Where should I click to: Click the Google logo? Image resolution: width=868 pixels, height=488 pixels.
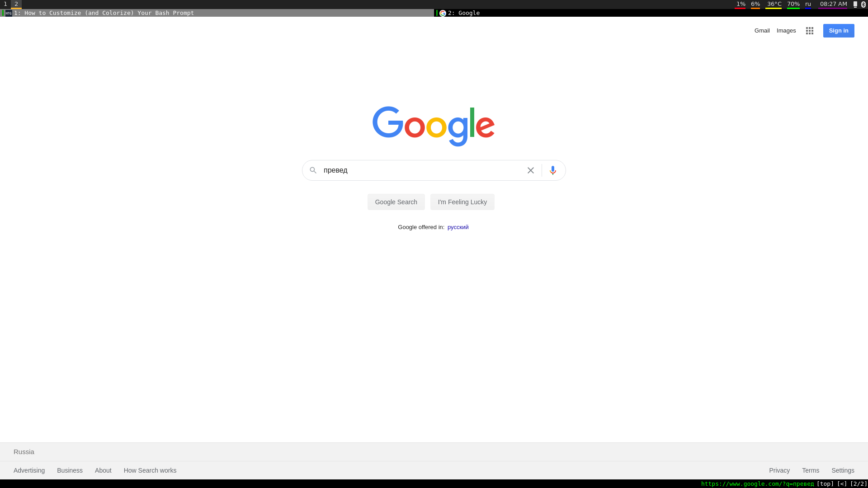coord(434,126)
